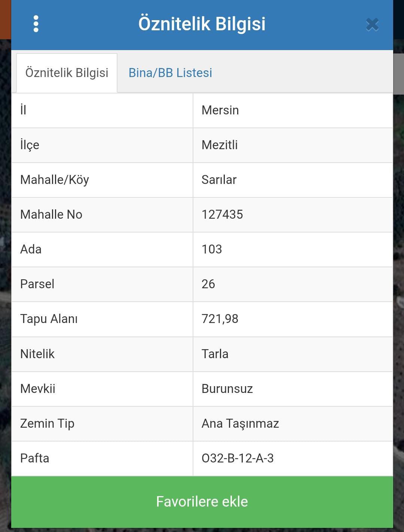Click the Tapu Alanı row label
Viewport: 404px width, 532px height.
click(49, 319)
